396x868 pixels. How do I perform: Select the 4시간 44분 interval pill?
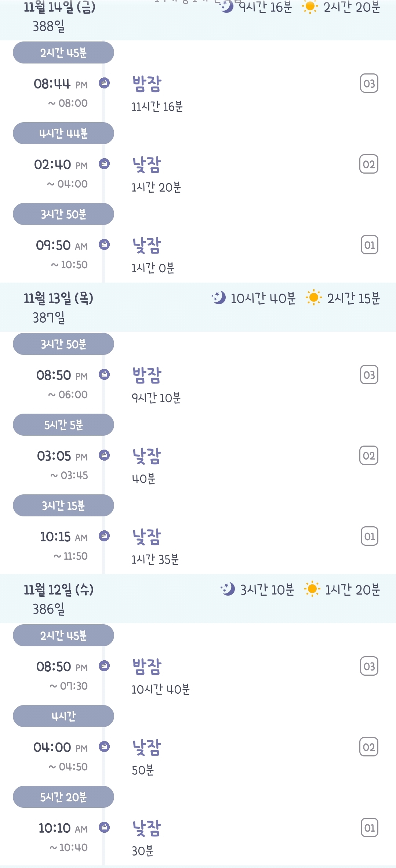(x=63, y=133)
